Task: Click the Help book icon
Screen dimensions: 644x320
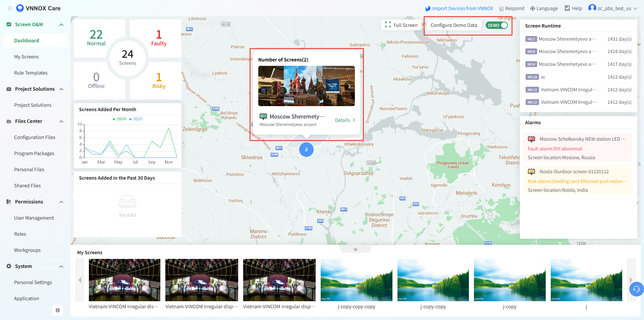Action: click(567, 8)
